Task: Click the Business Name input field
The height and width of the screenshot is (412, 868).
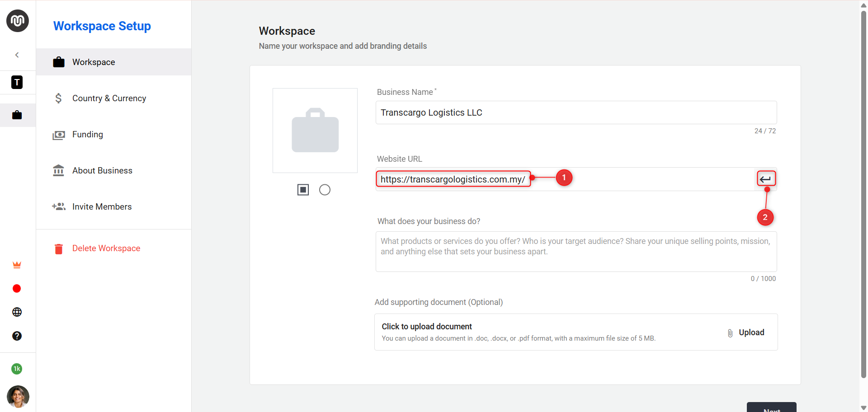Action: (576, 112)
